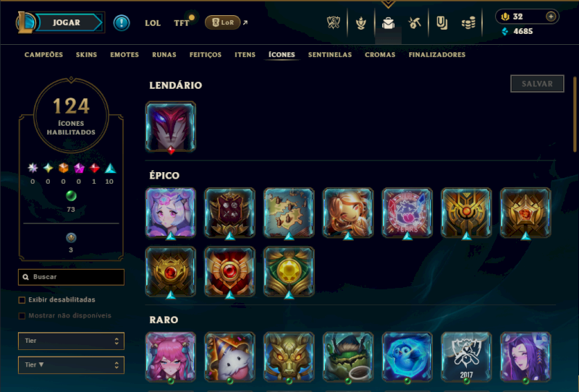Screen dimensions: 579x392
Task: Expand the first Tier dropdown
Action: [x=71, y=341]
